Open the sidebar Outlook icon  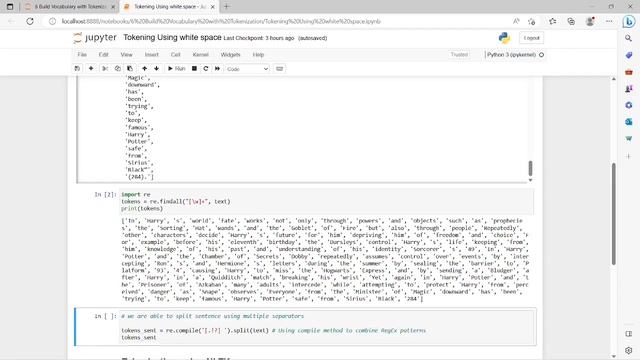629,122
